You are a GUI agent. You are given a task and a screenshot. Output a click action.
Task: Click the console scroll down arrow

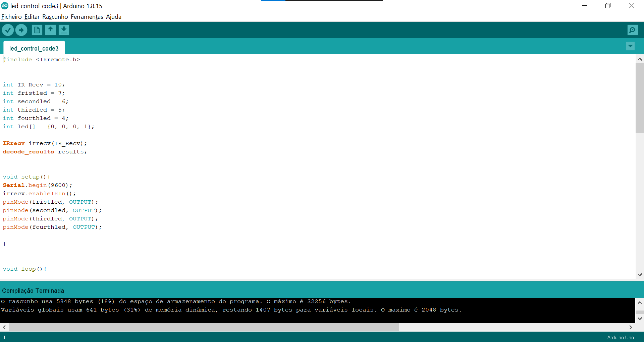tap(640, 319)
